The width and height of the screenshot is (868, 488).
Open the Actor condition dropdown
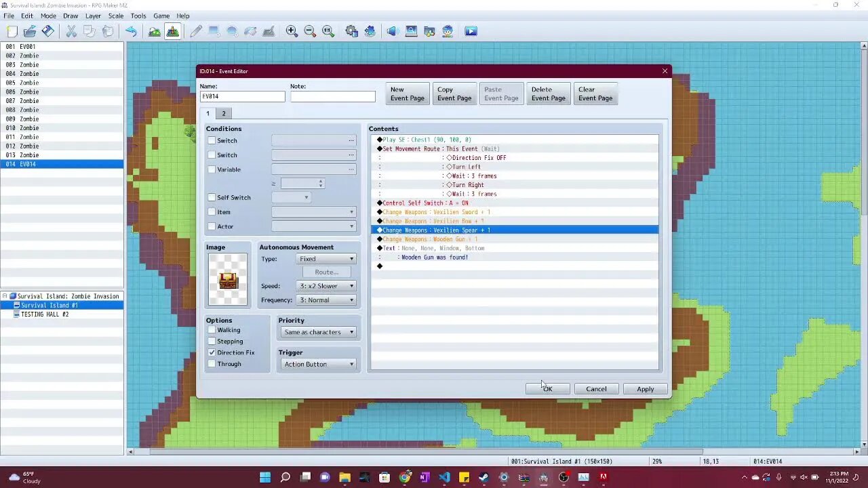314,226
